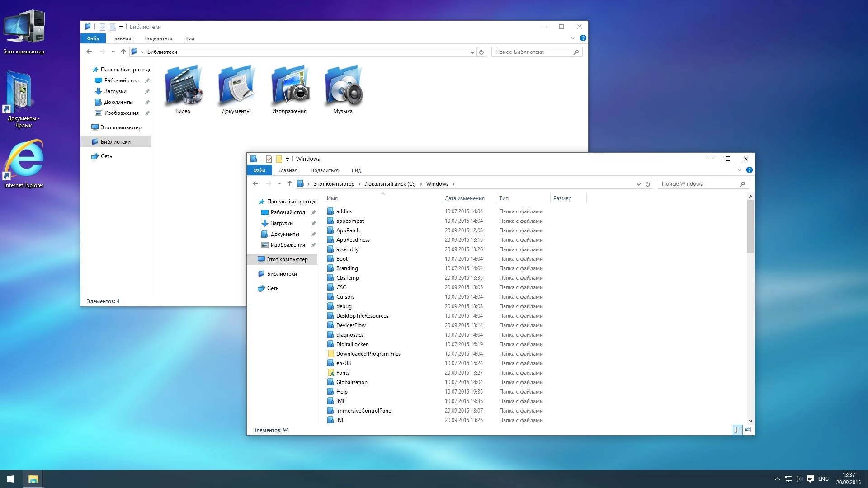Click properties icon in Windows window title bar
Viewport: 868px width, 488px height.
point(269,159)
